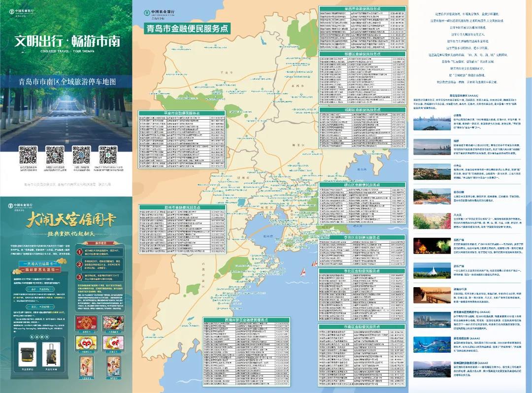Select the 市南区金融便民服务点 table header

point(363,327)
